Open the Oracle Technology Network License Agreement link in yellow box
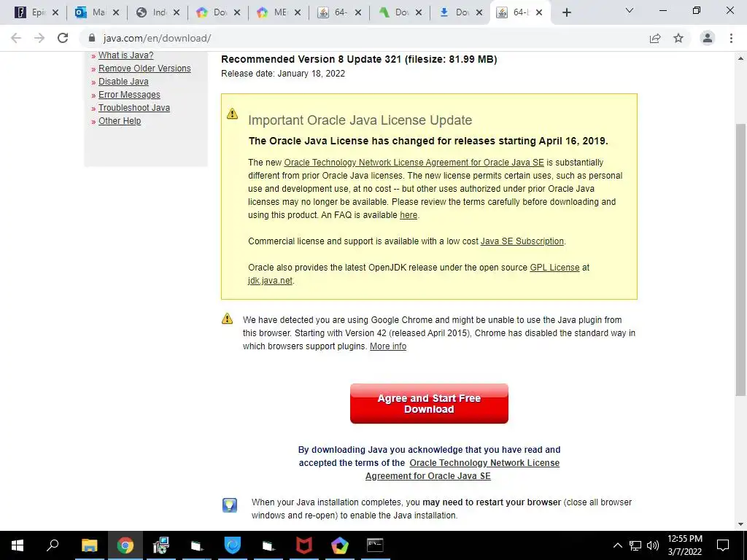 pos(414,163)
